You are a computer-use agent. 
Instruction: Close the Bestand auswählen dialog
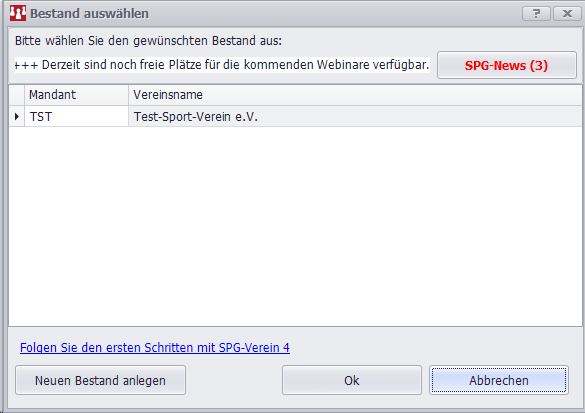567,13
